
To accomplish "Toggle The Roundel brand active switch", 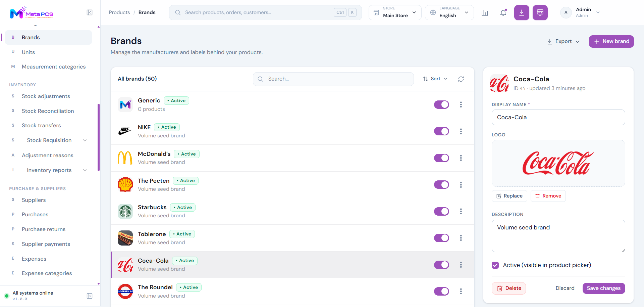I will pos(441,291).
